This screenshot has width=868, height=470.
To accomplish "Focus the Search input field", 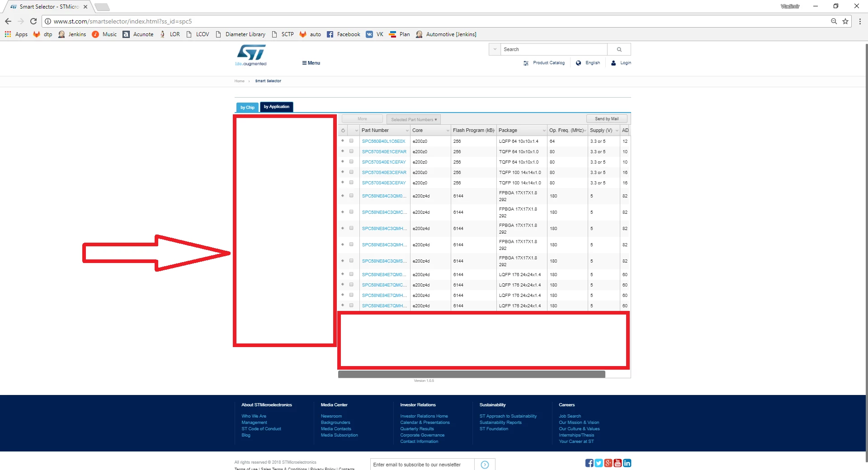I will [554, 49].
